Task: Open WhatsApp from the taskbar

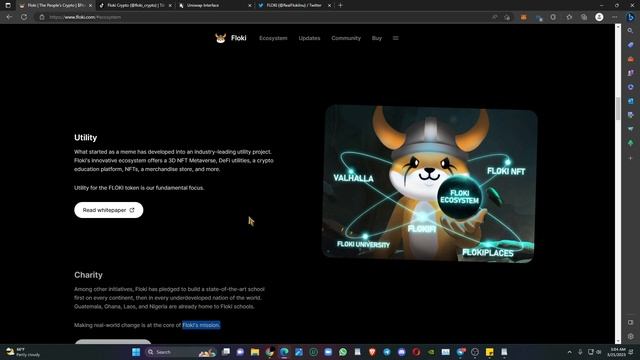Action: click(x=343, y=352)
